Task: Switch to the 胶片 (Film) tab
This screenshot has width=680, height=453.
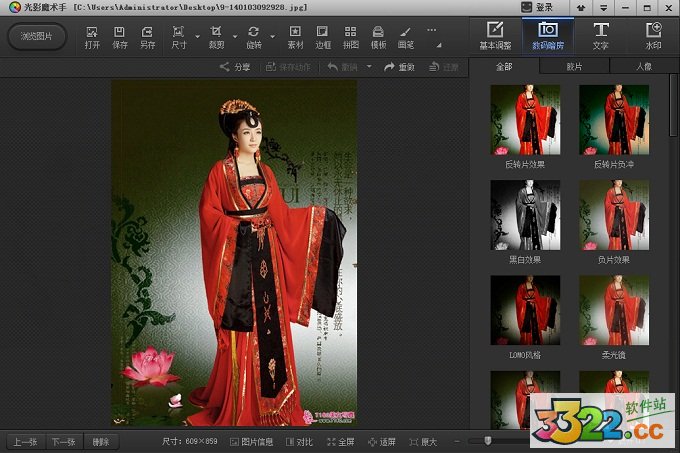Action: coord(574,67)
